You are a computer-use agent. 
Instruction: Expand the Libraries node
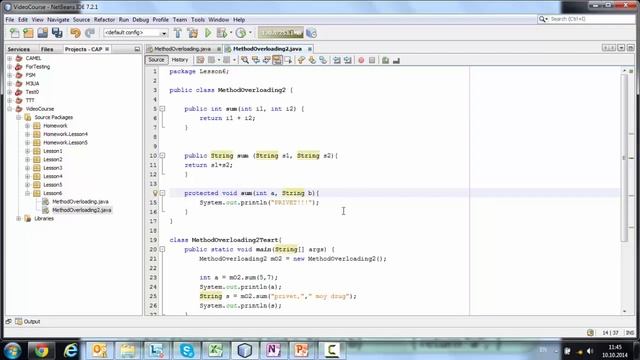click(19, 218)
